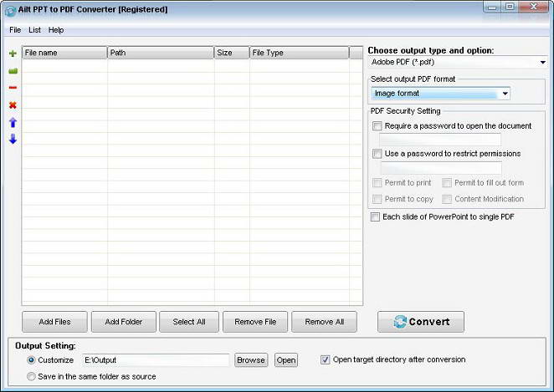Viewport: 554px width, 392px height.
Task: Toggle 'Each slide of PowerPoint to single PDF'
Action: click(x=376, y=217)
